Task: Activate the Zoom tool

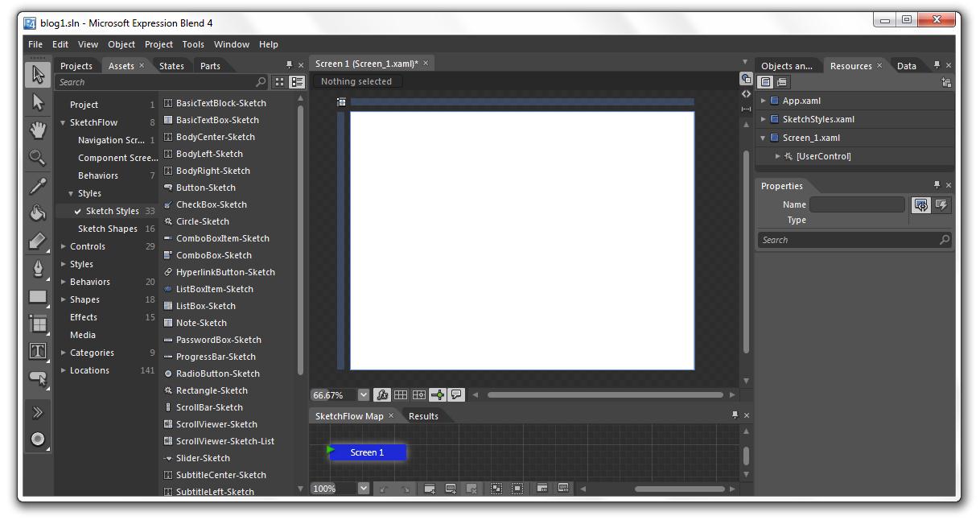Action: [x=37, y=157]
